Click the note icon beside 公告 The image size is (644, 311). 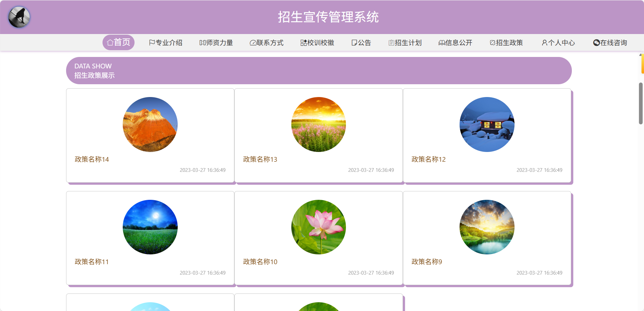pos(354,43)
